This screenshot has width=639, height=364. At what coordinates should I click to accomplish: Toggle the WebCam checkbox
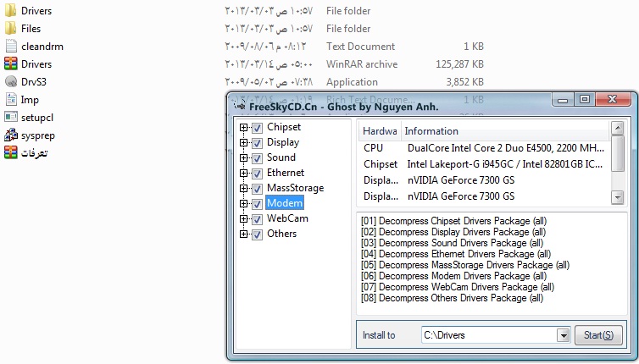point(257,219)
